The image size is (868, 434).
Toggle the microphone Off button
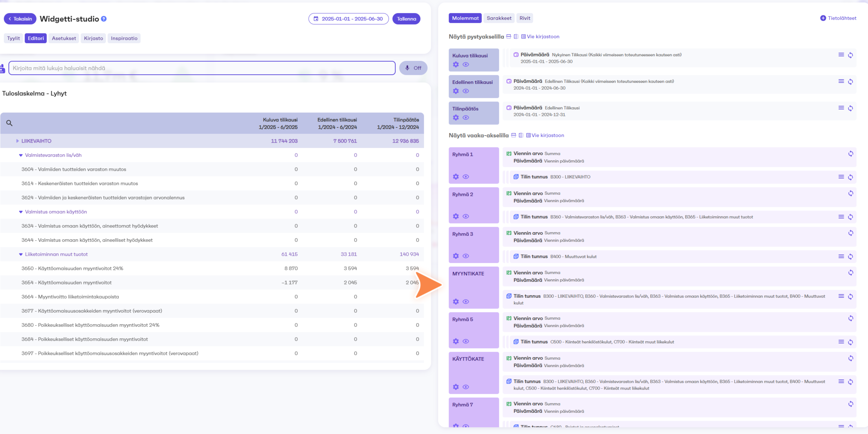coord(413,68)
